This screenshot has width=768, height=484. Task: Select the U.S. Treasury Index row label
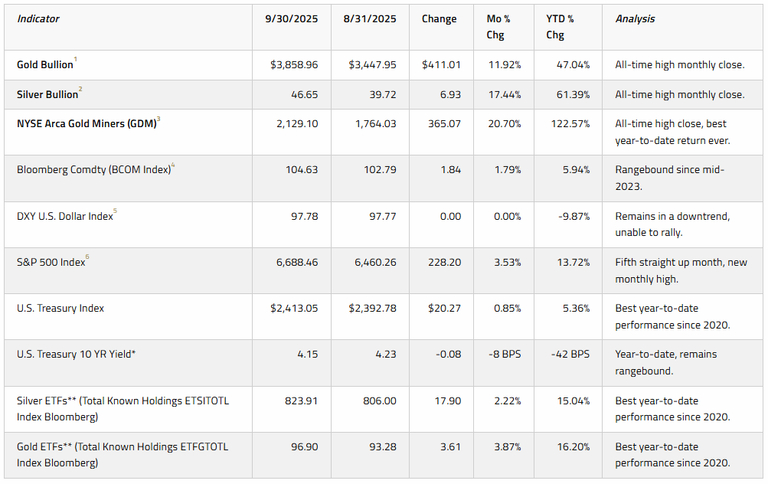(63, 308)
